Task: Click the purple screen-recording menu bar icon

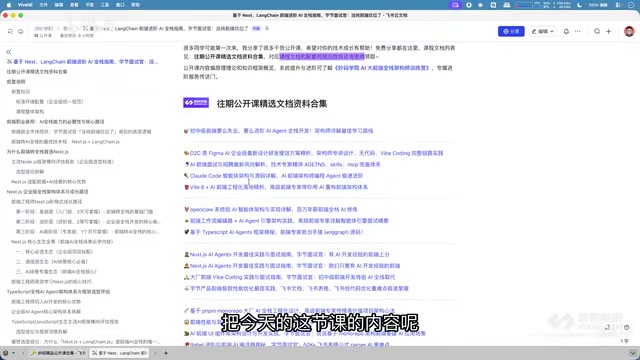Action: coord(455,5)
